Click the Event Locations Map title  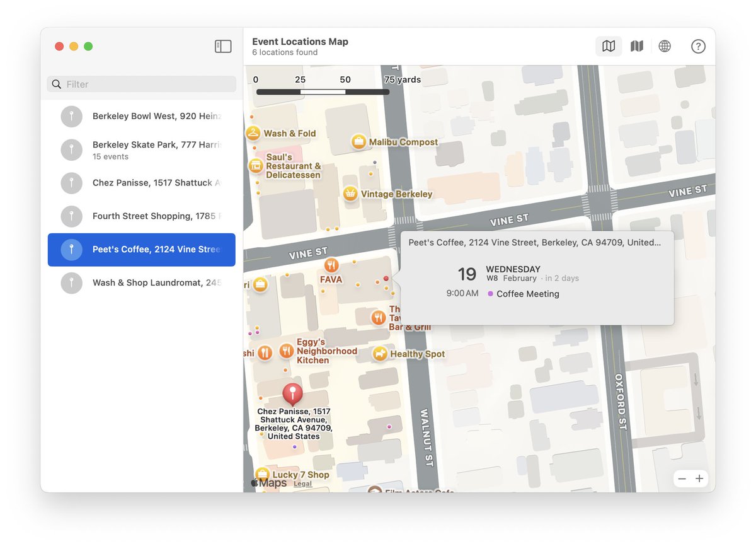point(300,42)
